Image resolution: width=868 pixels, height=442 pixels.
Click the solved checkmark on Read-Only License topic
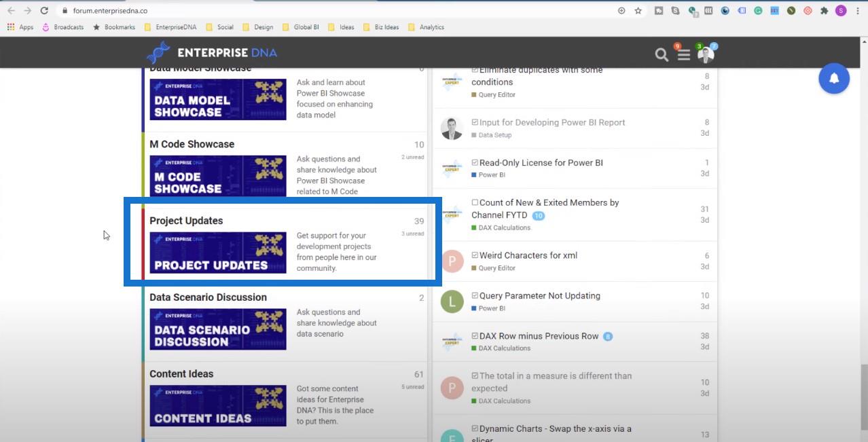[475, 163]
